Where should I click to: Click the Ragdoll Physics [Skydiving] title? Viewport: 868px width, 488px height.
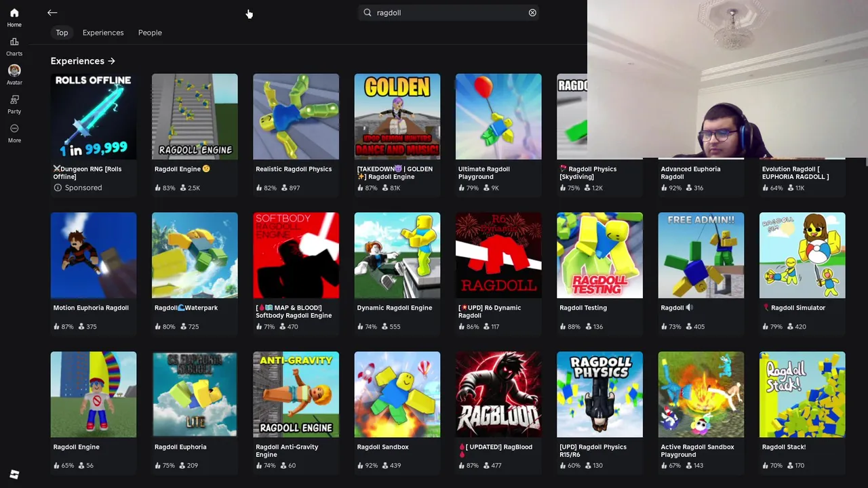click(588, 173)
